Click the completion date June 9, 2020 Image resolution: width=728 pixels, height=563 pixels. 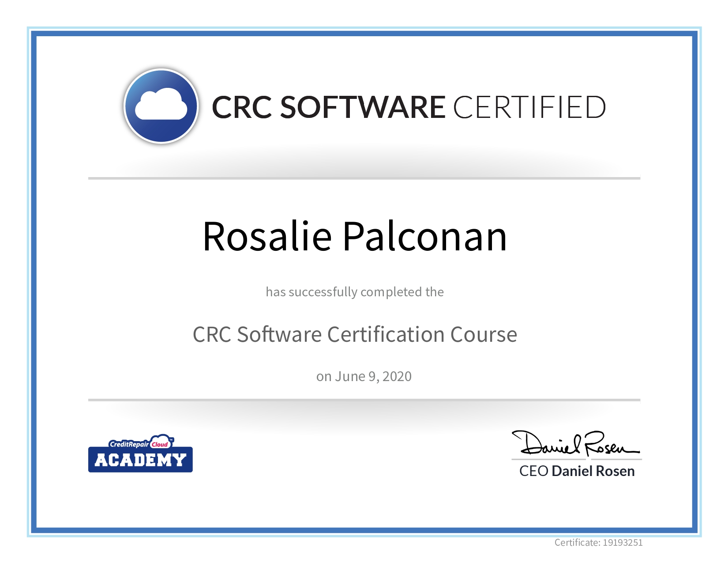(x=364, y=376)
